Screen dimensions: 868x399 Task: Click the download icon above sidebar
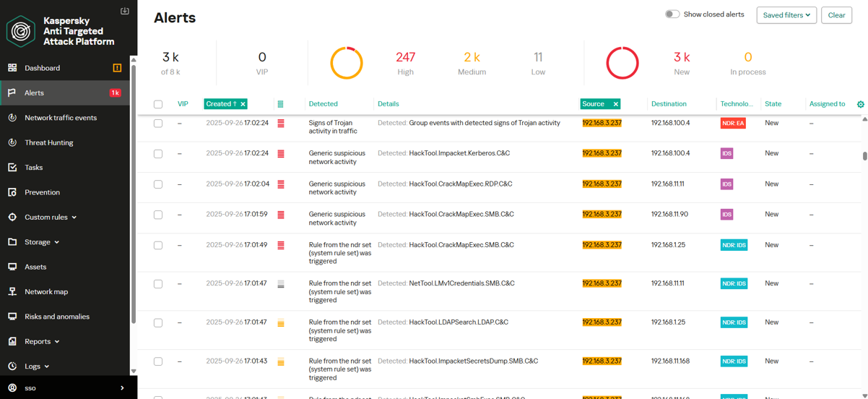[125, 11]
